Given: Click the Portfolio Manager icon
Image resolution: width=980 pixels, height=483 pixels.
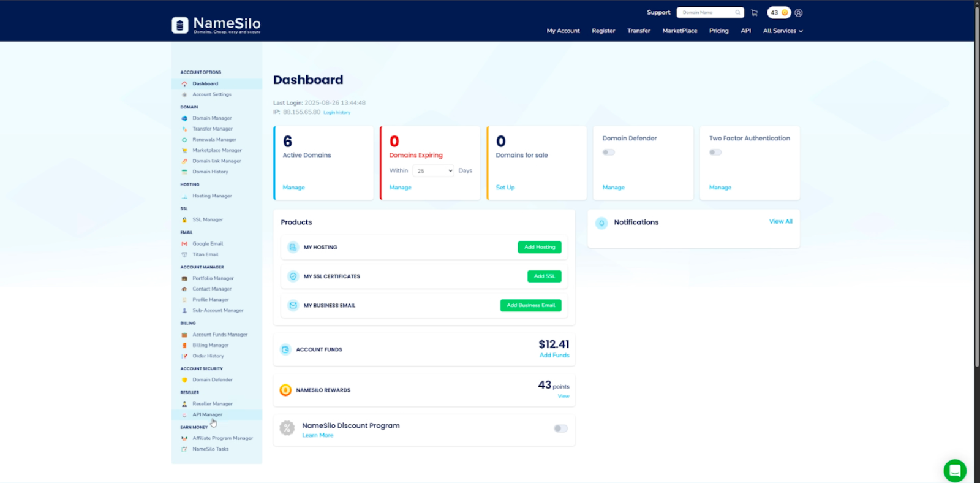Looking at the screenshot, I should coord(184,278).
